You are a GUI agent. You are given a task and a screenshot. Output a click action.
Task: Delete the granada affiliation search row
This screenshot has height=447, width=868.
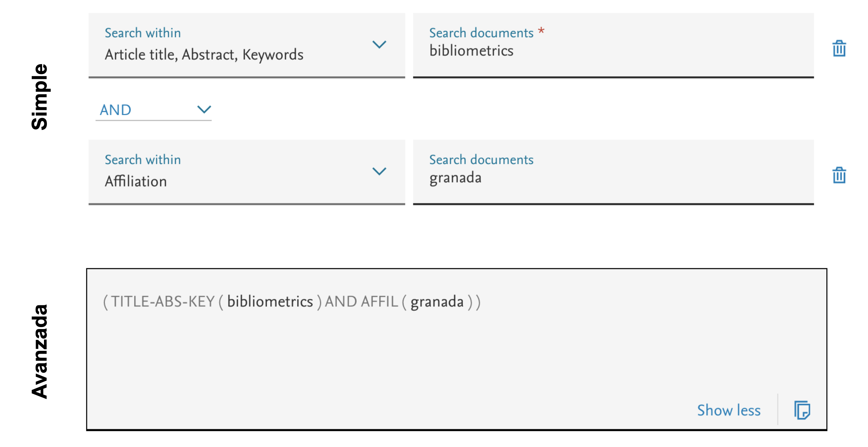pyautogui.click(x=839, y=175)
